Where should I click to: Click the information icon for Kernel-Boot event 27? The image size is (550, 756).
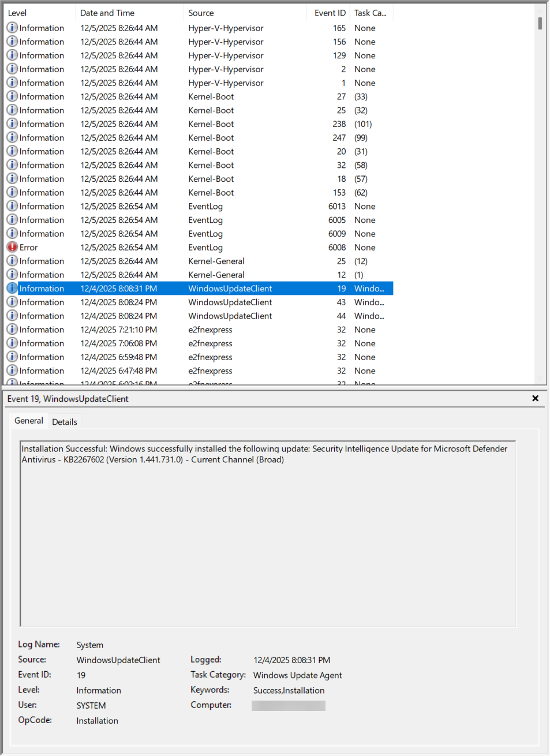(x=12, y=96)
